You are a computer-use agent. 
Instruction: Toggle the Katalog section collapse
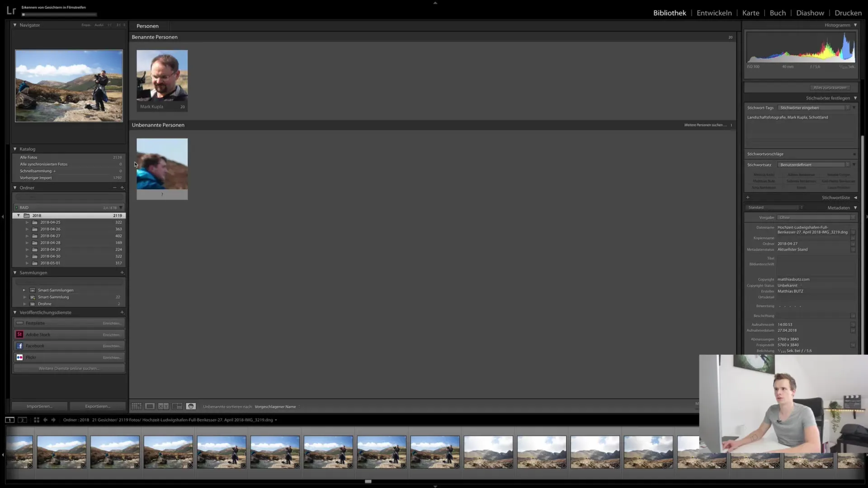click(x=15, y=148)
